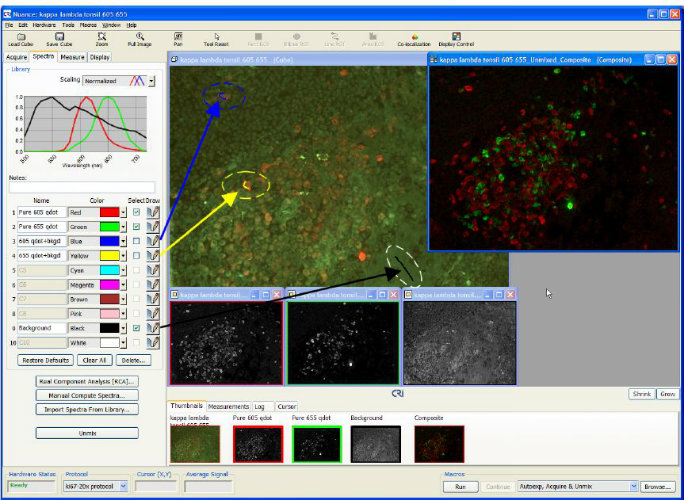Open color dropdown arrow for White row
Screen dimensions: 684x500
pyautogui.click(x=123, y=343)
